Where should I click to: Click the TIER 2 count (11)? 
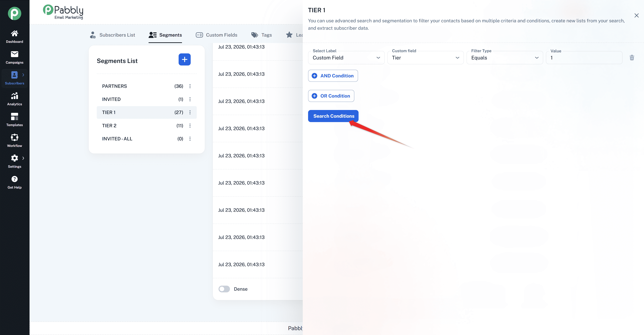[180, 125]
